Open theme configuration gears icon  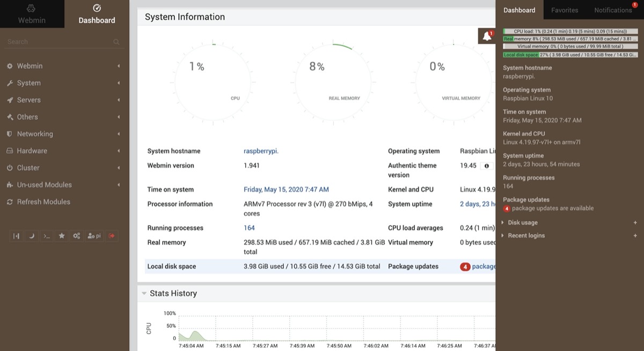(77, 236)
